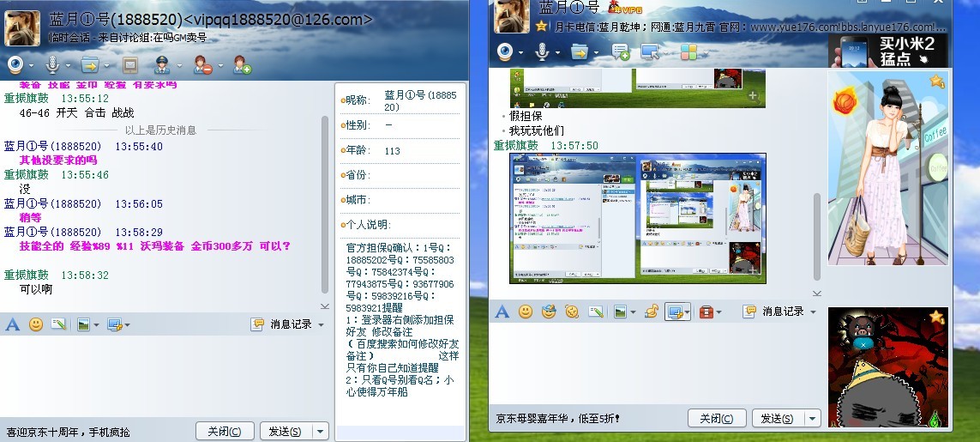Click the police report icon in left chat
Screen dimensions: 980x442
[162, 64]
